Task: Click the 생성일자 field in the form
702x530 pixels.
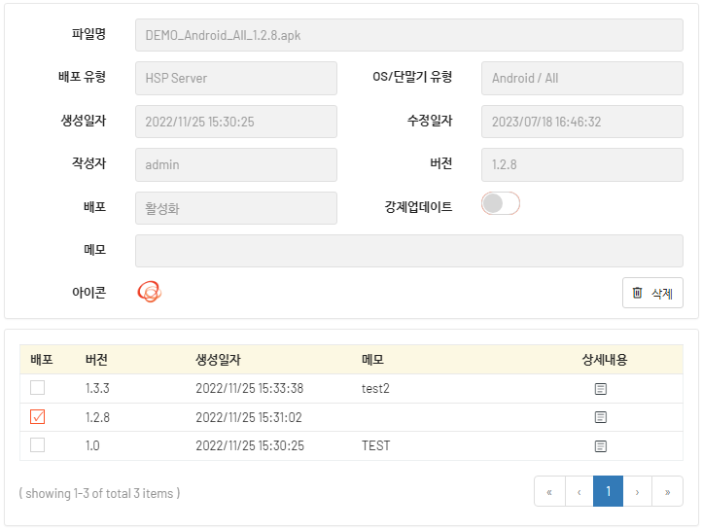Action: pos(236,122)
